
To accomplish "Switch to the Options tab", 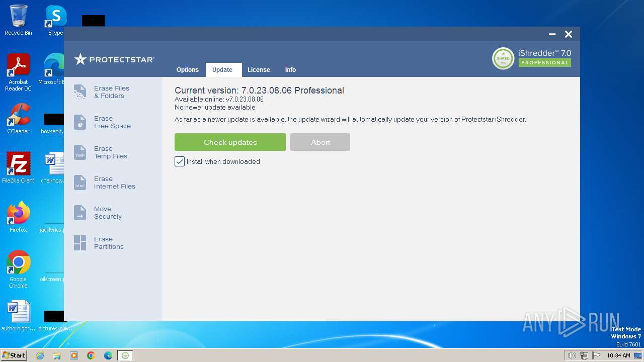I will point(188,70).
